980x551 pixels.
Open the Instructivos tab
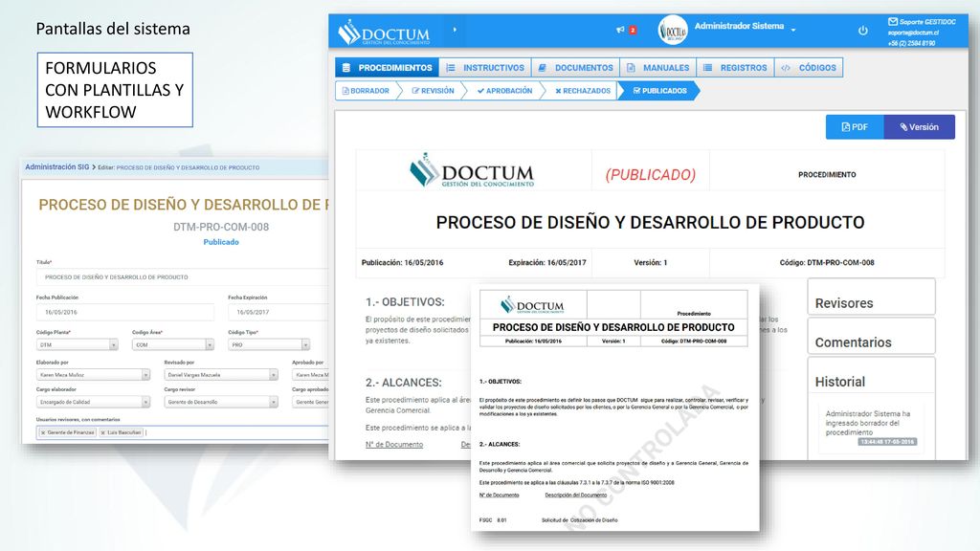coord(485,68)
